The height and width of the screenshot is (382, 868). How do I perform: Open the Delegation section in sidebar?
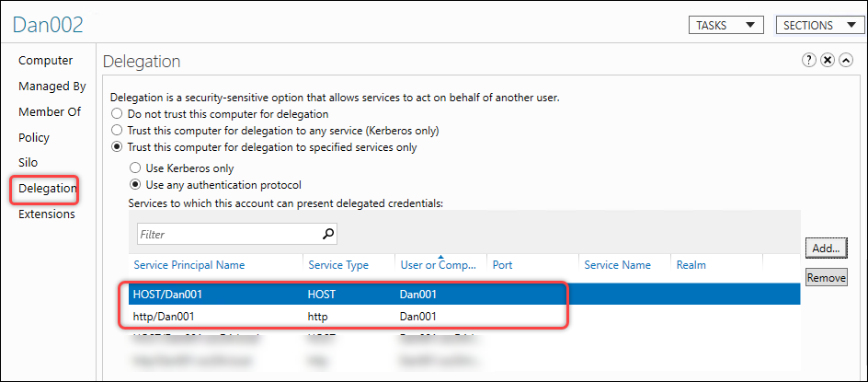click(x=47, y=189)
